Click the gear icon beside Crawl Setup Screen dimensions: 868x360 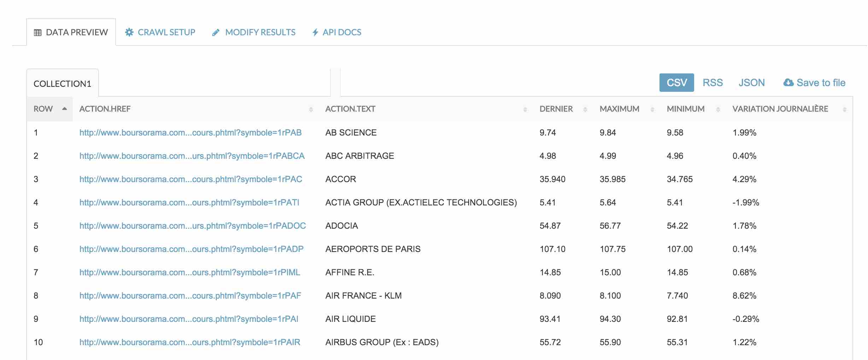pyautogui.click(x=129, y=32)
